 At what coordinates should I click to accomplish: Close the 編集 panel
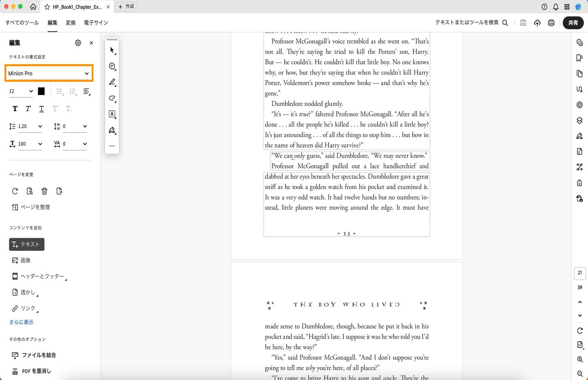[x=91, y=43]
